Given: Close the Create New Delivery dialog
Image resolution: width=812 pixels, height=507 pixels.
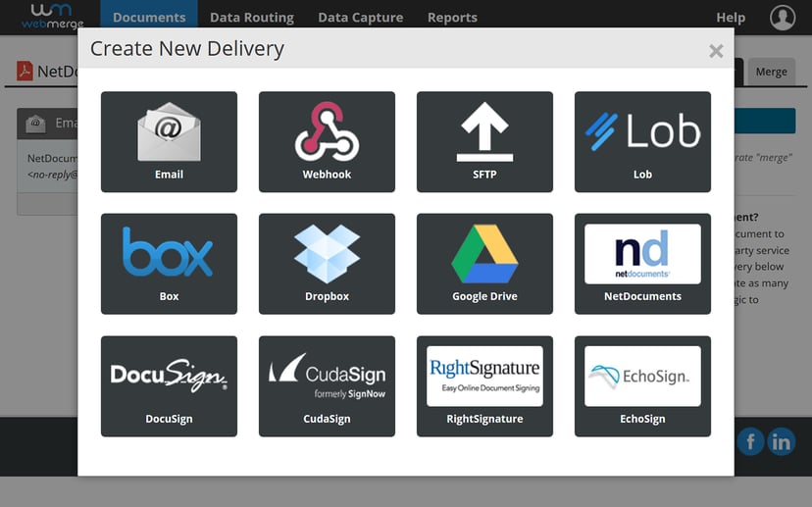Looking at the screenshot, I should (716, 51).
